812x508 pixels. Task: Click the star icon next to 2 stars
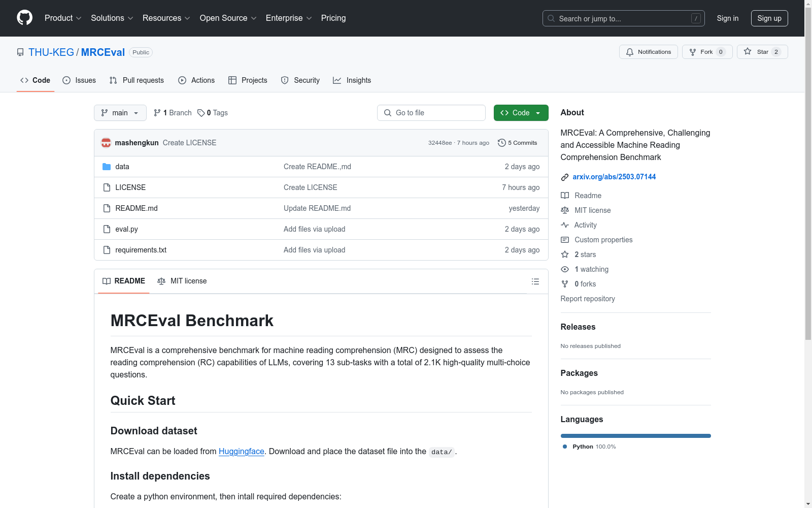click(565, 255)
